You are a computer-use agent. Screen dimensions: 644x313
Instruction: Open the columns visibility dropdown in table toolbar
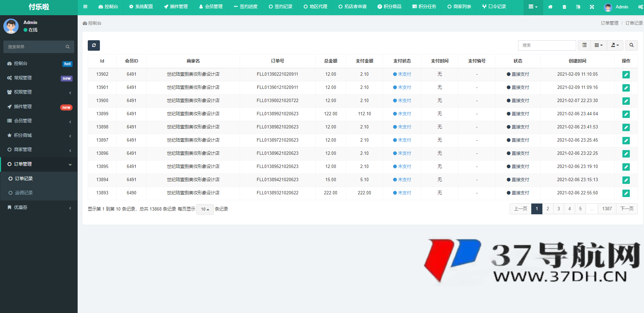coord(599,45)
